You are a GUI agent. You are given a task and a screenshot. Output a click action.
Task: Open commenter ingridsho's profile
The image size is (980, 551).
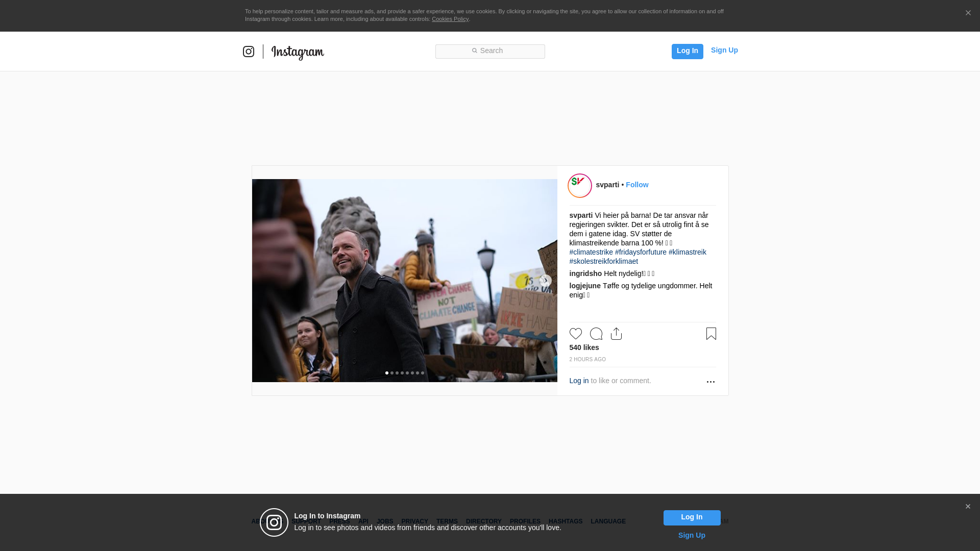pos(585,273)
